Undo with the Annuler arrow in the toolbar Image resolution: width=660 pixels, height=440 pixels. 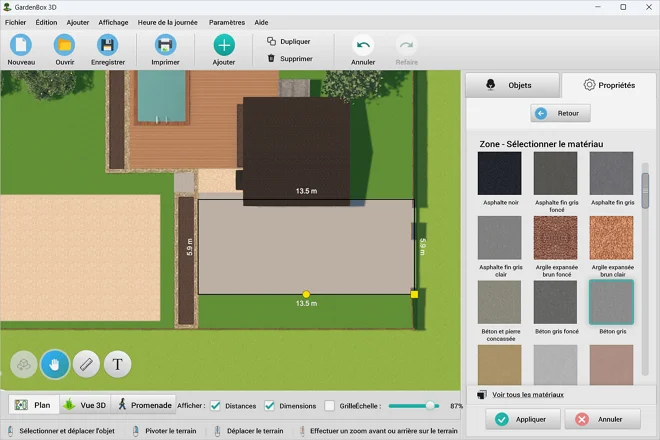coord(363,45)
